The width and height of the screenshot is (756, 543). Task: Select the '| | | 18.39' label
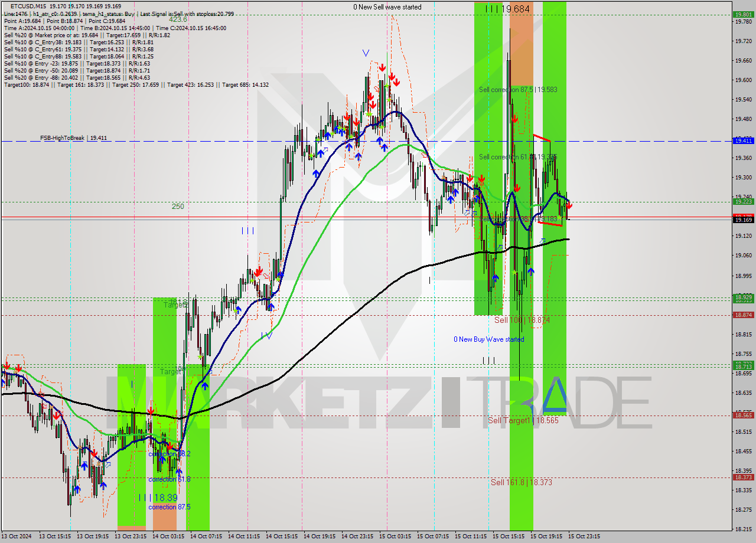(158, 498)
